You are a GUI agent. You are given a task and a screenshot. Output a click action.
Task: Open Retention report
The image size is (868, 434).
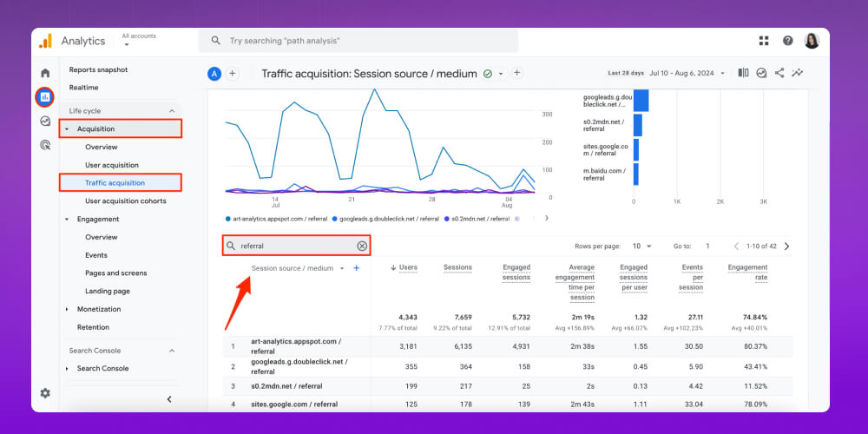(93, 327)
